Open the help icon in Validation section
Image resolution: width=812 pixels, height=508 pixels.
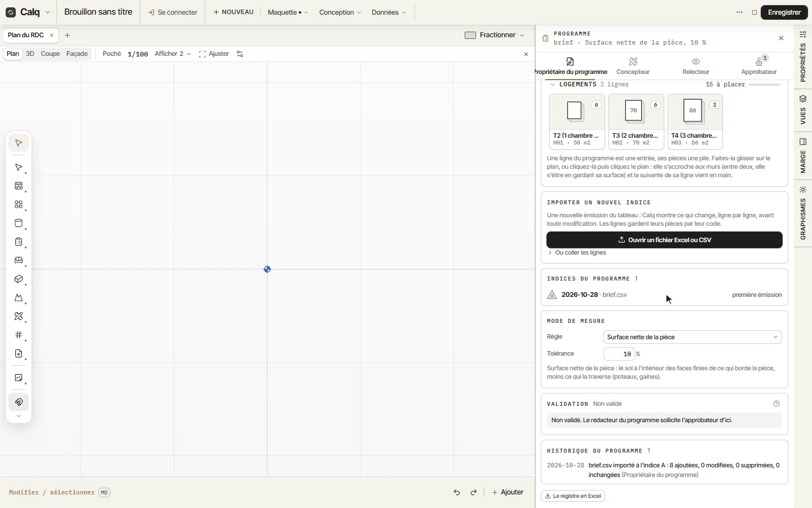coord(776,404)
